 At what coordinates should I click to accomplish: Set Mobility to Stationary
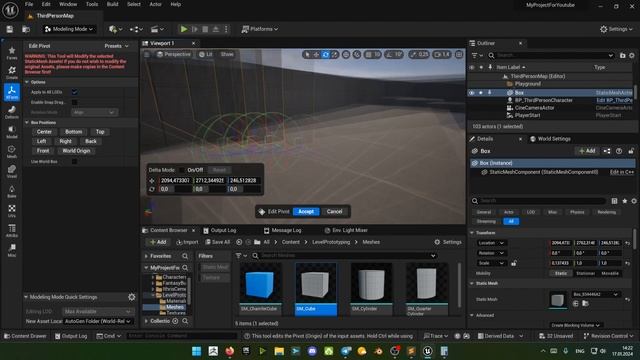point(585,273)
